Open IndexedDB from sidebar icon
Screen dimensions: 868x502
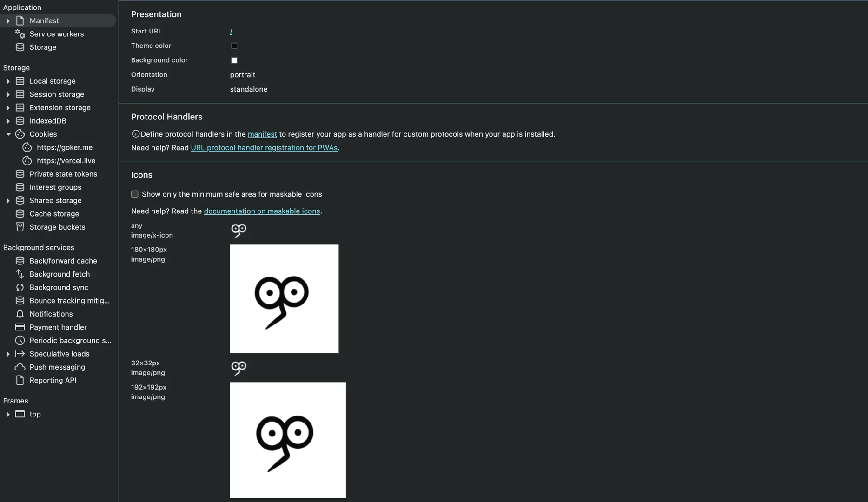tap(20, 120)
